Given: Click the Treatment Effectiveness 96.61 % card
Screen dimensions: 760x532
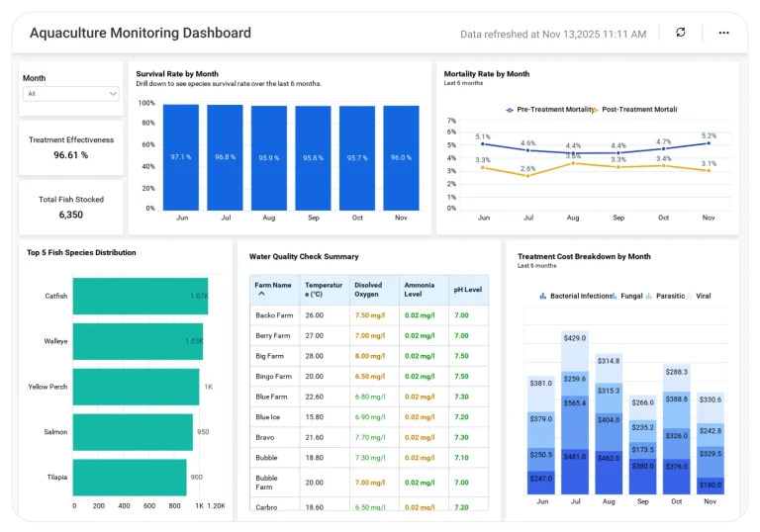Looking at the screenshot, I should click(71, 147).
